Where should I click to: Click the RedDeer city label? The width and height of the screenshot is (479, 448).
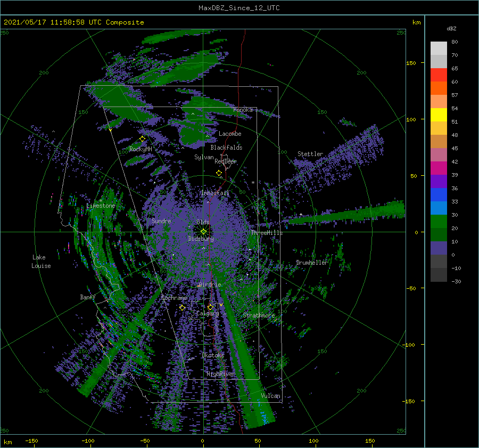[226, 161]
